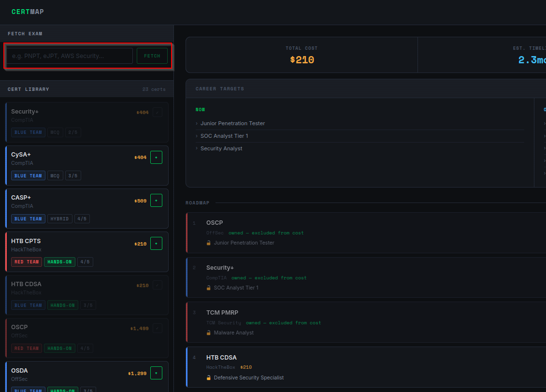Add OSDA cert with plus icon
The height and width of the screenshot is (392, 546).
point(156,373)
